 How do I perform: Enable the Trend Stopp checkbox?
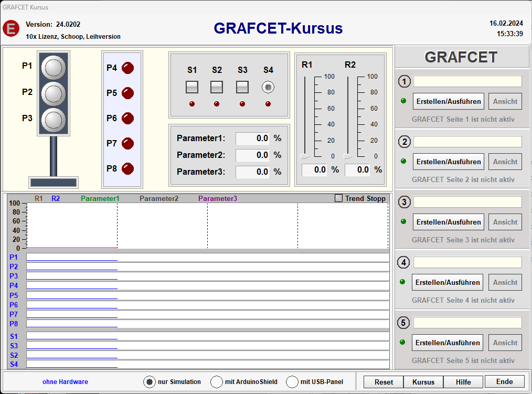click(x=338, y=198)
